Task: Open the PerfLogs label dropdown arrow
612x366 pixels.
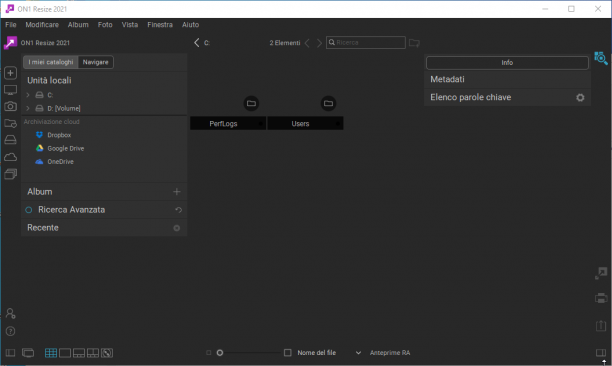Action: pyautogui.click(x=260, y=124)
